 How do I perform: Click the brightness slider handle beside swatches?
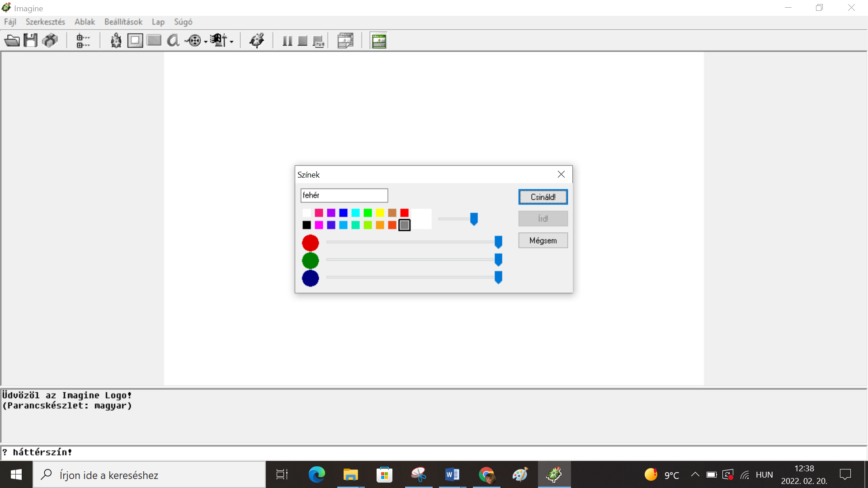(474, 219)
